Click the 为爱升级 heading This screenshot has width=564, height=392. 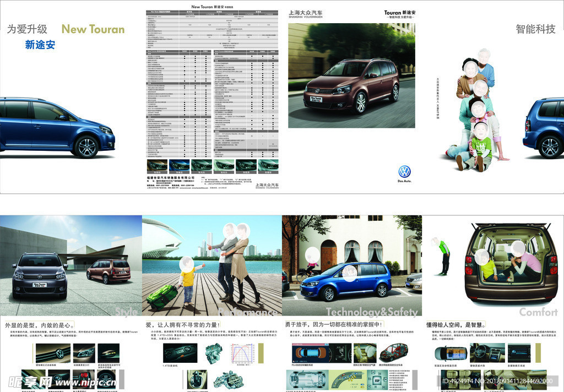tap(27, 29)
